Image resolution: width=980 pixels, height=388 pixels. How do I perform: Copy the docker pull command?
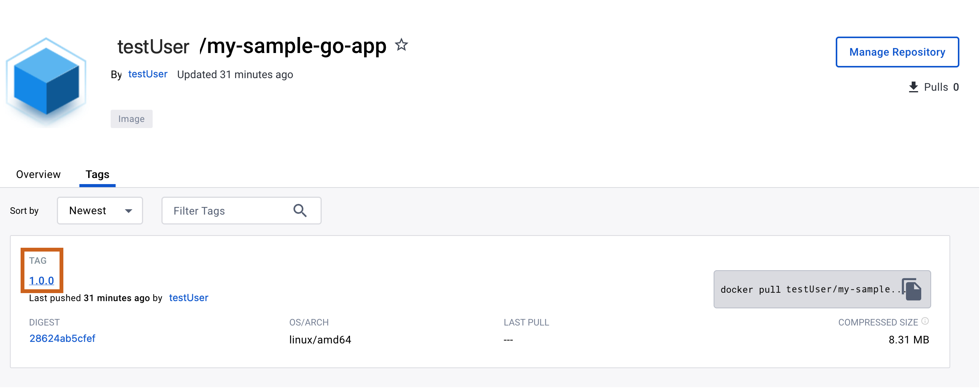point(912,290)
